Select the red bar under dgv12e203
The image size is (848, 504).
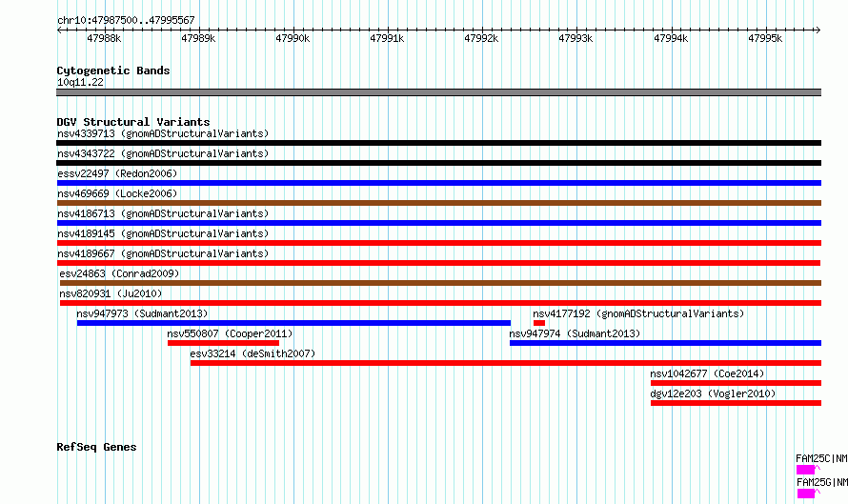[x=737, y=403]
